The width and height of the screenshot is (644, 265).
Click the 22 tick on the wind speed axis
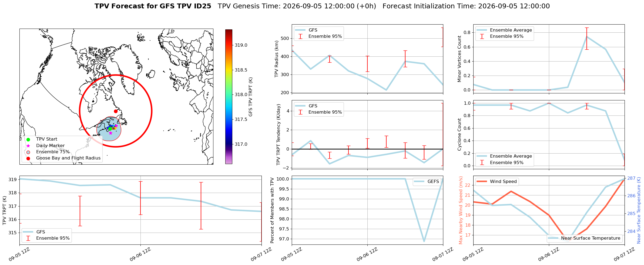468,185
